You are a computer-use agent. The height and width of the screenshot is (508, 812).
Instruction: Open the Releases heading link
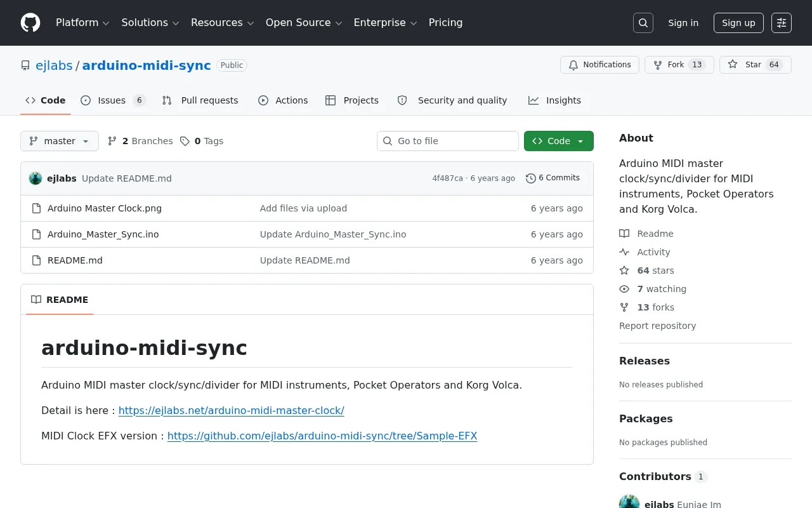coord(645,361)
